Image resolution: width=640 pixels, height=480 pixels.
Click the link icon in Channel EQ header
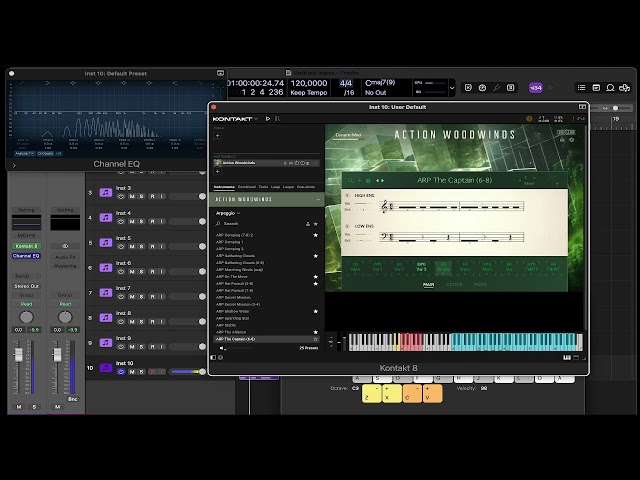(x=220, y=73)
